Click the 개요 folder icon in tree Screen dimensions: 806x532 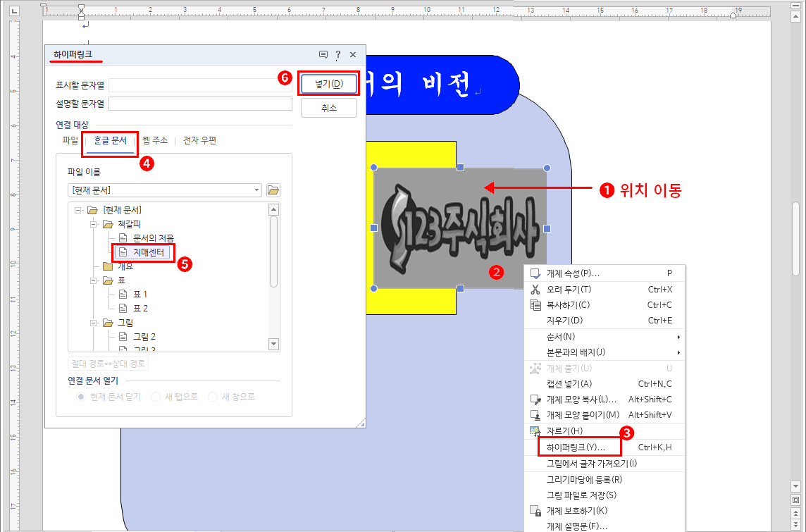(x=107, y=266)
